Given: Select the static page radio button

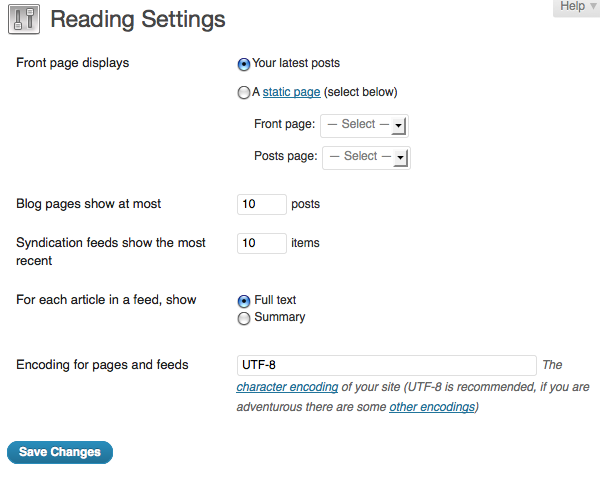Looking at the screenshot, I should pos(244,93).
